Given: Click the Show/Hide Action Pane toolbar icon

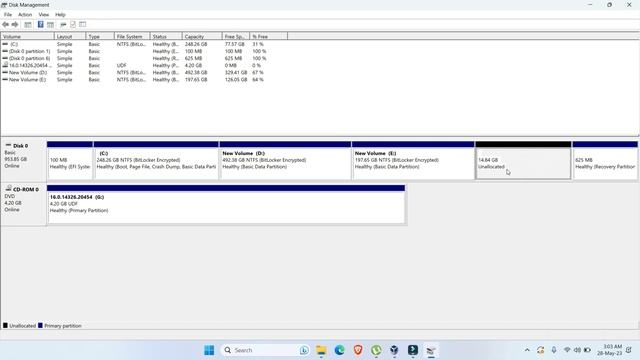Looking at the screenshot, I should (x=50, y=24).
